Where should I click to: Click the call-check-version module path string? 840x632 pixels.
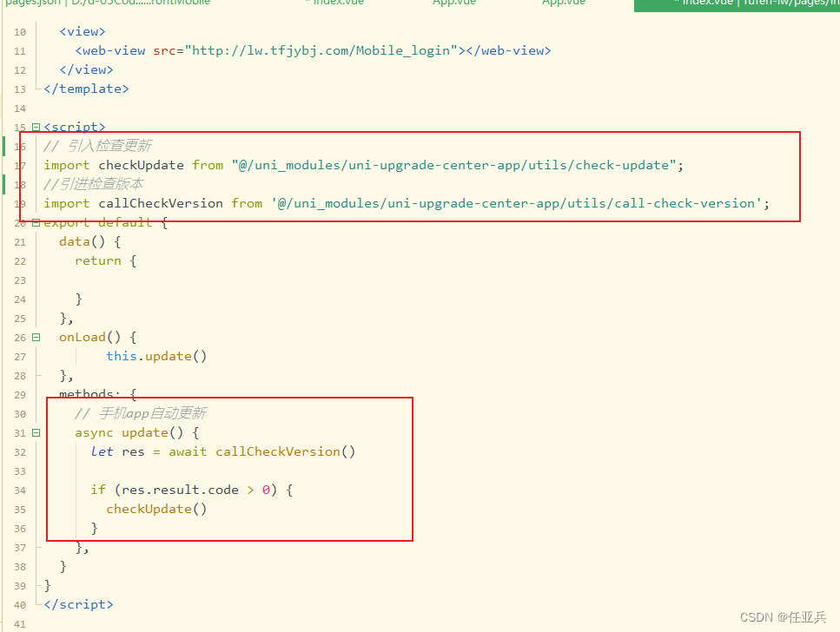point(517,203)
